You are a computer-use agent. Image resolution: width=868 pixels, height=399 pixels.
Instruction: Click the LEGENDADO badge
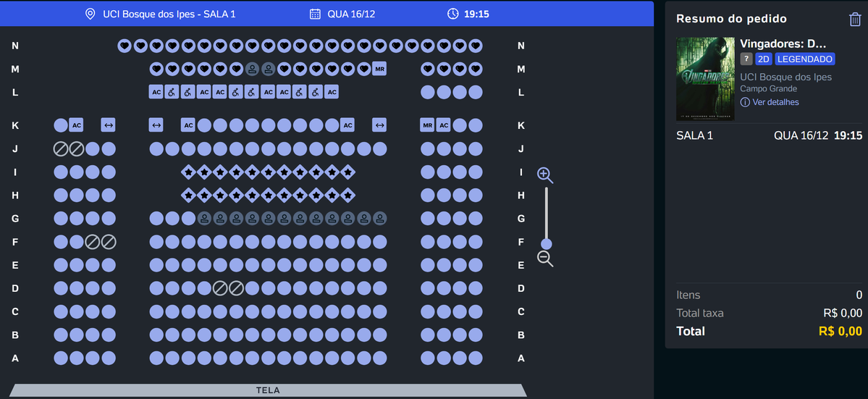(805, 59)
